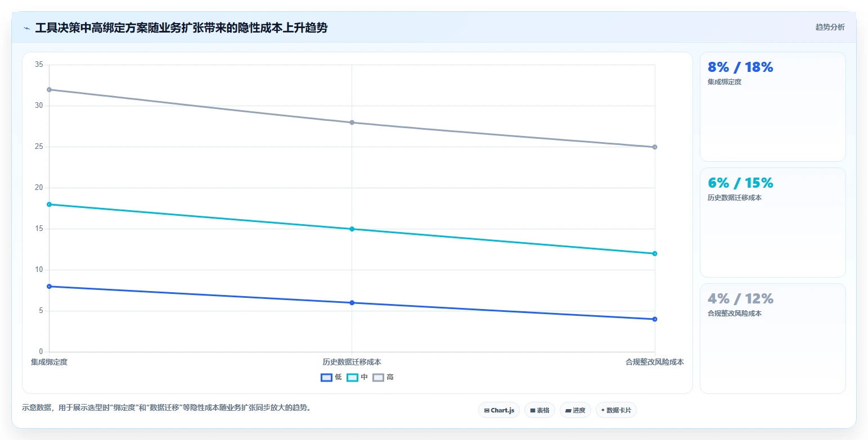The image size is (868, 440).
Task: Click the 集成绑定度 caption in first card
Action: pos(725,82)
